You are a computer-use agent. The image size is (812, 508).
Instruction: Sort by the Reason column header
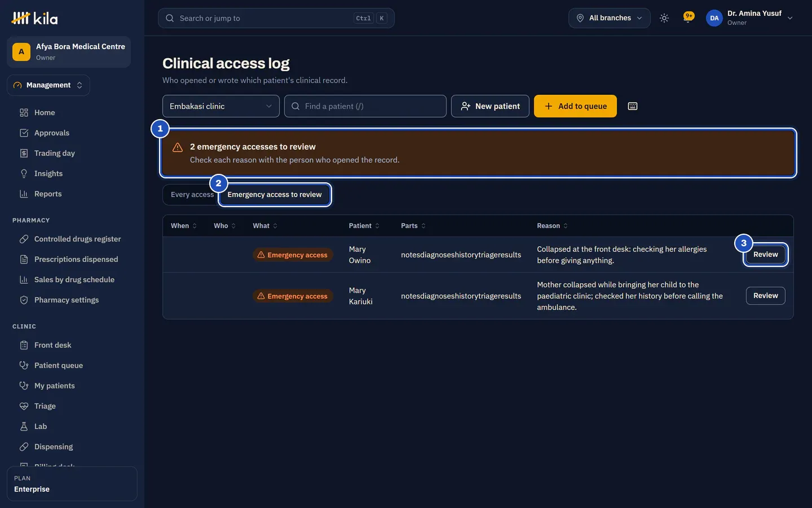click(553, 226)
